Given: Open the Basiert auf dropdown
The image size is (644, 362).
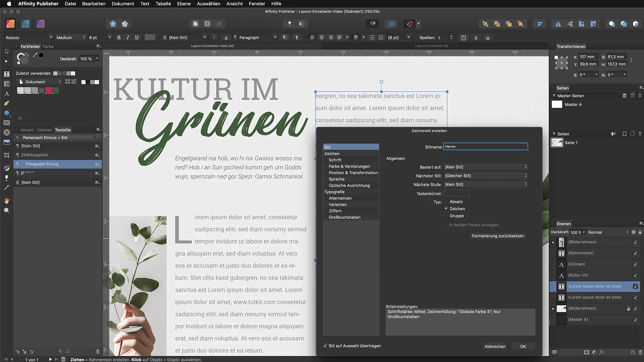Looking at the screenshot, I should tap(486, 167).
